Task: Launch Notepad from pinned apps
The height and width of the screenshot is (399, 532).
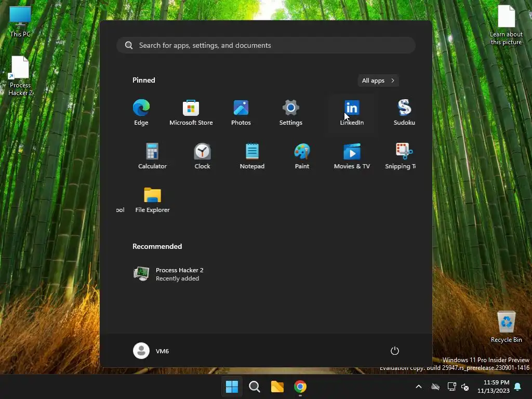Action: [252, 156]
